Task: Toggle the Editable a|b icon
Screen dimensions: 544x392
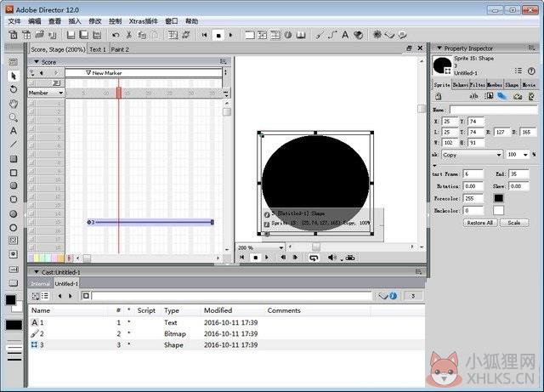Action: click(473, 96)
